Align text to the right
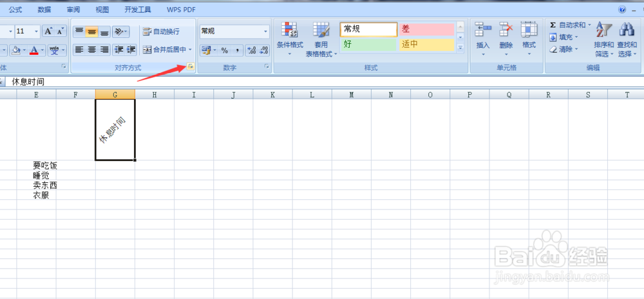The height and width of the screenshot is (299, 644). click(x=104, y=50)
